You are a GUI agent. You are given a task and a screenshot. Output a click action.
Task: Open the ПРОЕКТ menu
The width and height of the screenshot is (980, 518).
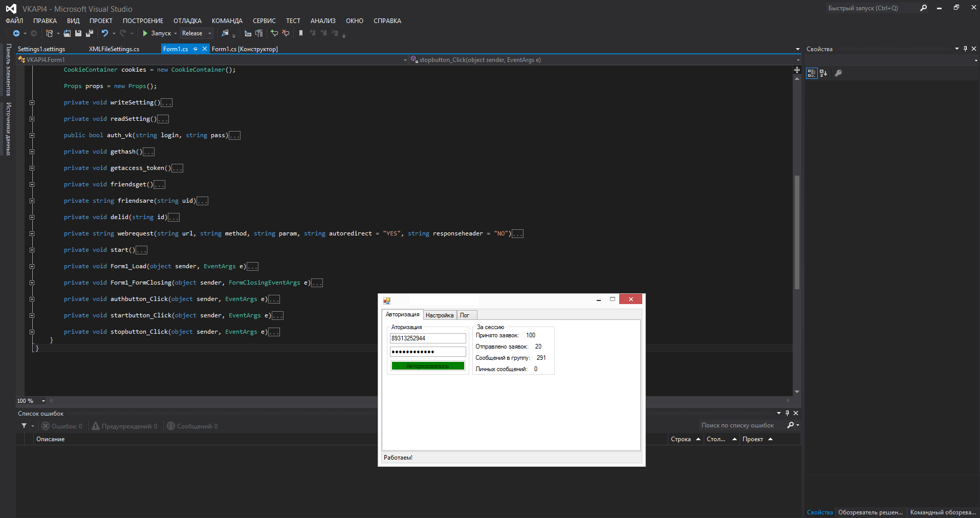click(101, 21)
